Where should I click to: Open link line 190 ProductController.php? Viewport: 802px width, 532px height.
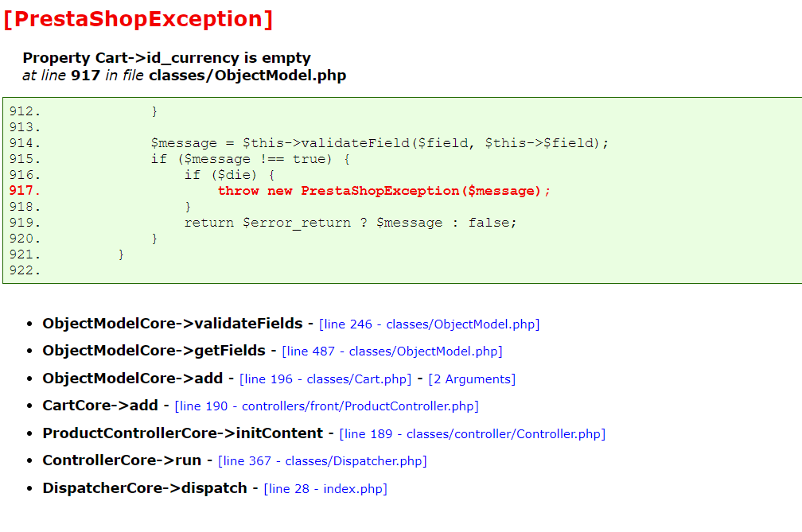326,406
